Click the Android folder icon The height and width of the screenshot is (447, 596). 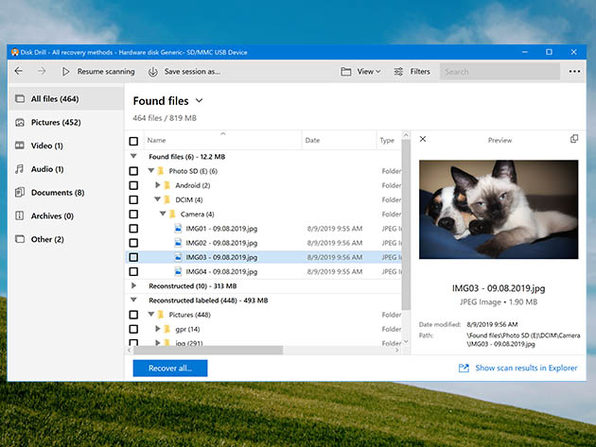click(167, 185)
